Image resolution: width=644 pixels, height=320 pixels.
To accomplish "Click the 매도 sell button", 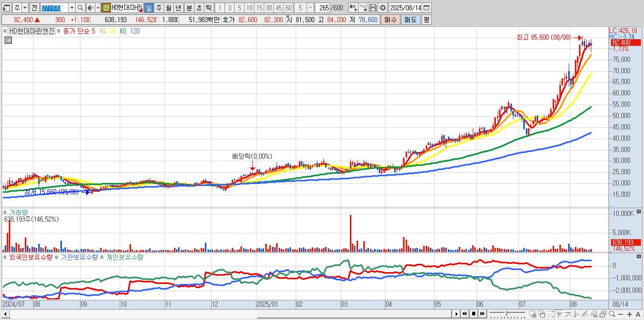I will tap(410, 20).
